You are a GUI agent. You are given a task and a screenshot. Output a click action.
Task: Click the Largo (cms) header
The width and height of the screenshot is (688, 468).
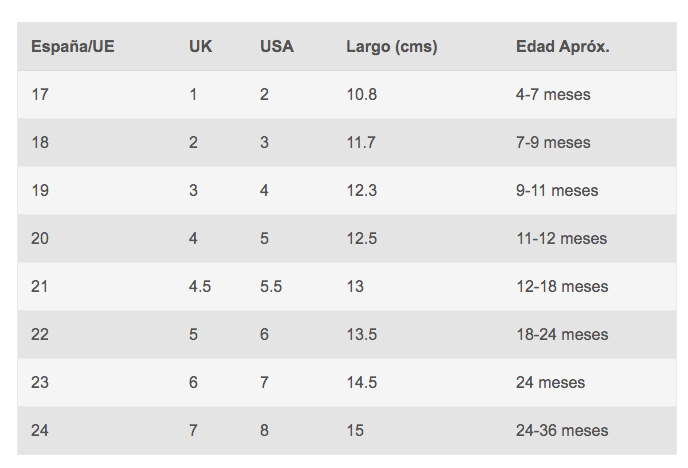point(392,47)
